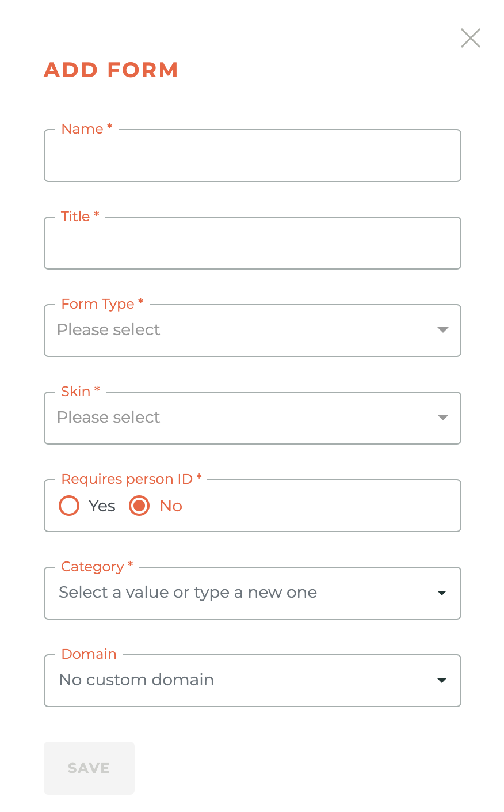The width and height of the screenshot is (504, 812).
Task: Close the Add Form dialog
Action: tap(471, 38)
